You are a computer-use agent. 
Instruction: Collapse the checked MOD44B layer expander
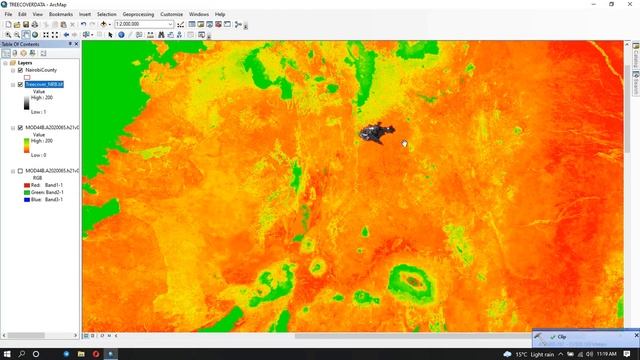pos(13,128)
